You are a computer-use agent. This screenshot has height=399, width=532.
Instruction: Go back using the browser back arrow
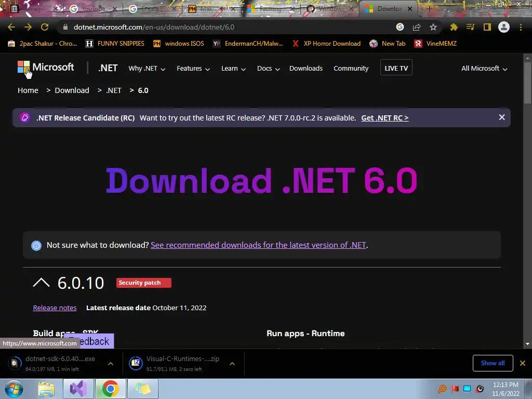pos(11,27)
